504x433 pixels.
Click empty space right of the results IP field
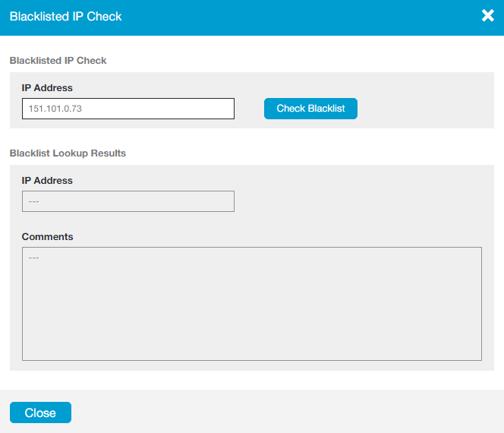(x=357, y=201)
